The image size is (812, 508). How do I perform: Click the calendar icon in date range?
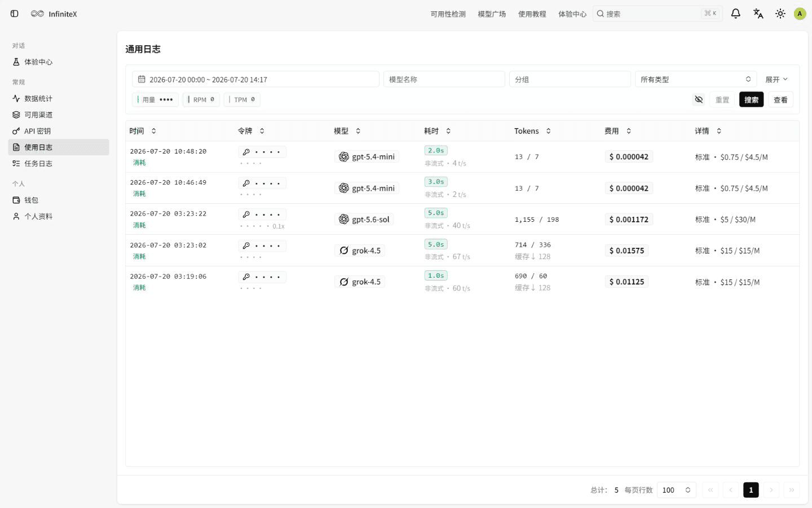point(142,80)
